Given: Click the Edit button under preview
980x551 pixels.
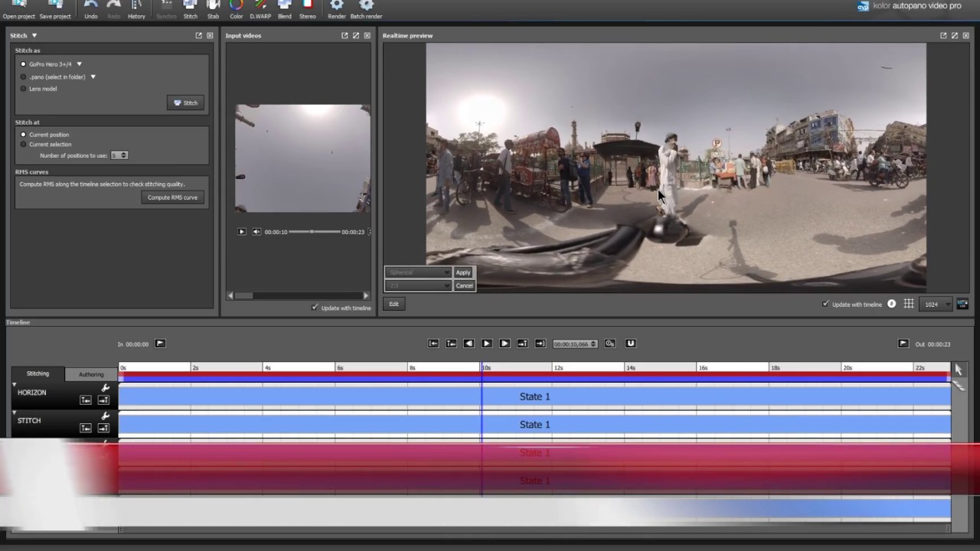Looking at the screenshot, I should 394,304.
